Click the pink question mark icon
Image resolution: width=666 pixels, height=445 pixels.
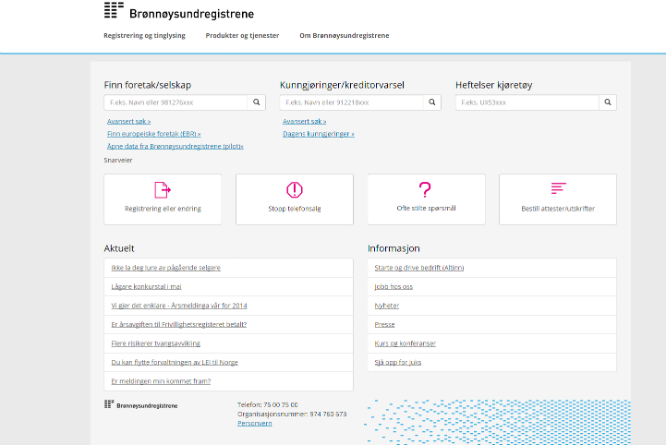[x=425, y=189]
